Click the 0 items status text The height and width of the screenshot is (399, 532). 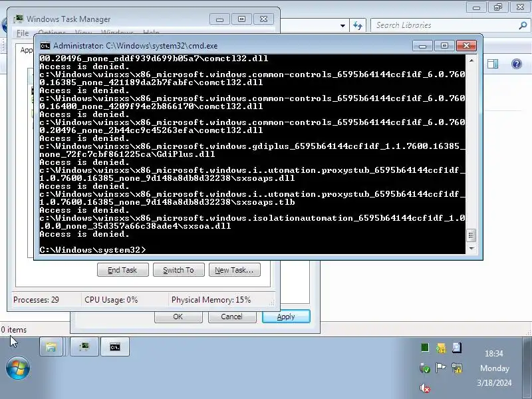click(13, 330)
